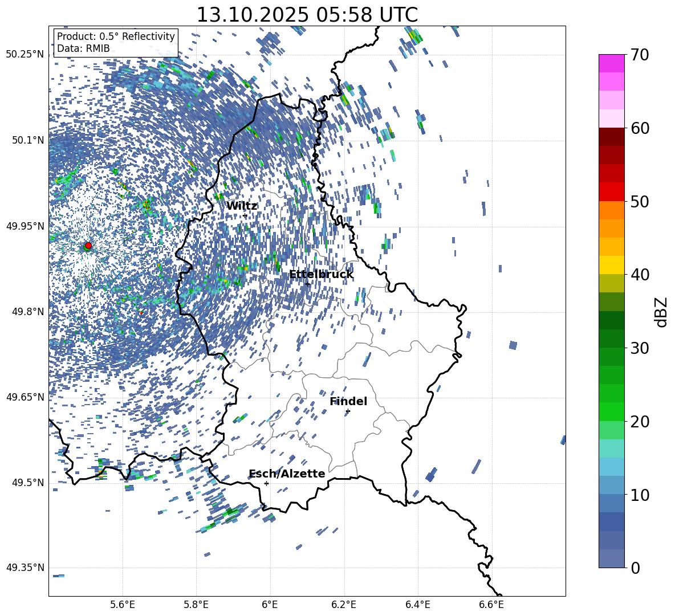The image size is (675, 616).
Task: Click the Ettelbruck station cross marker
Action: point(307,284)
